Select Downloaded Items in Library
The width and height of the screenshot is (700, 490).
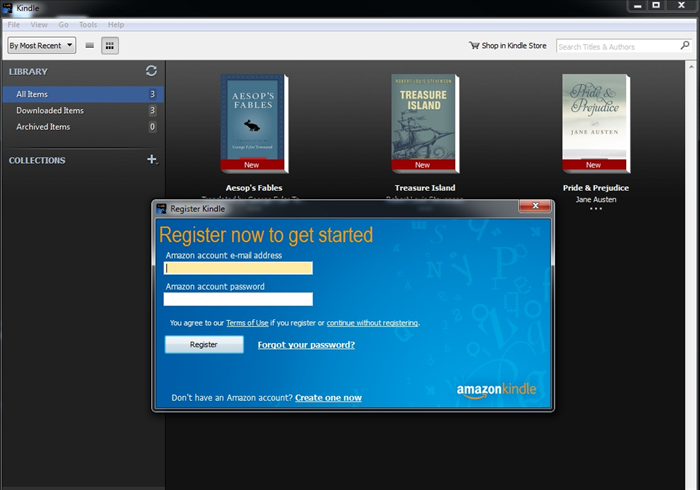point(83,110)
